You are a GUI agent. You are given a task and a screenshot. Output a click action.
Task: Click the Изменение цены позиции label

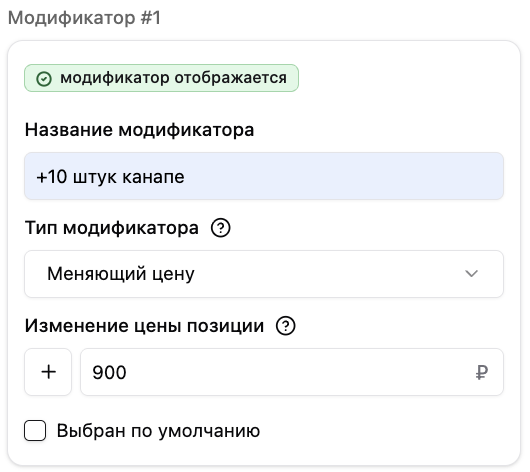(x=144, y=326)
